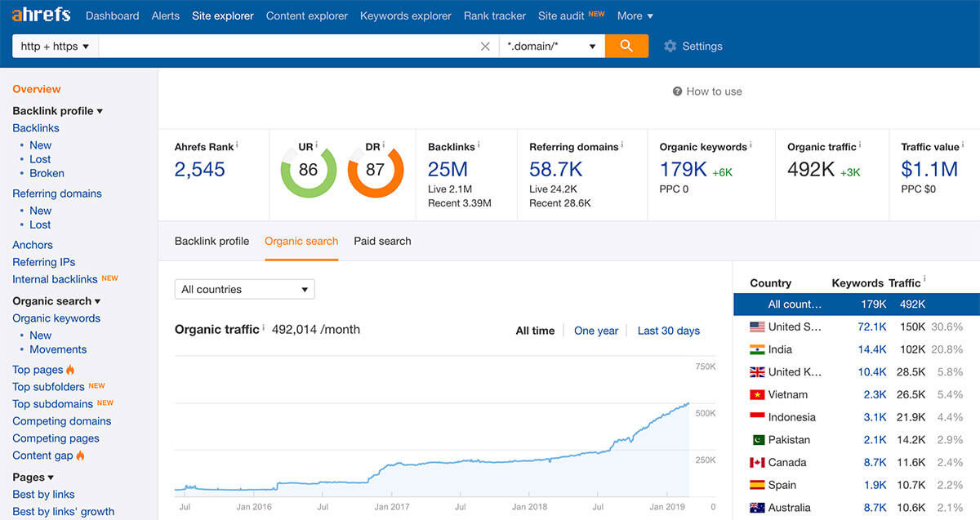This screenshot has height=520, width=980.
Task: Switch to the Paid search tab
Action: [x=382, y=241]
